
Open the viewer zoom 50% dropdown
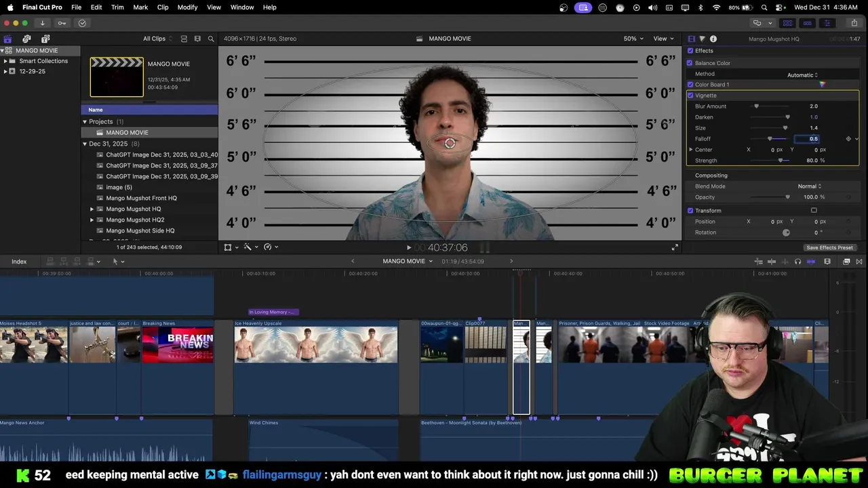pos(633,39)
